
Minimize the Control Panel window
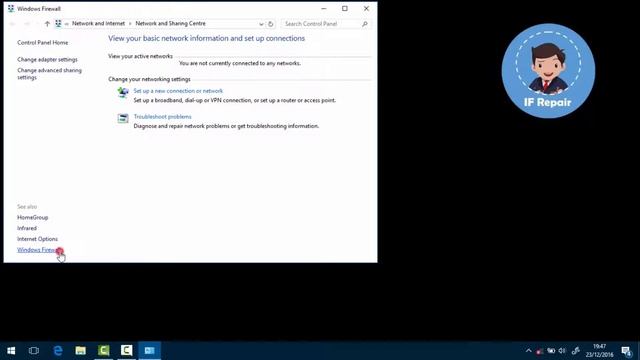click(x=324, y=9)
